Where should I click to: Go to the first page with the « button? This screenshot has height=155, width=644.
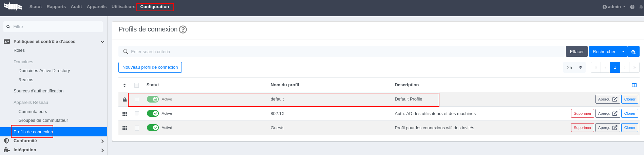point(596,67)
